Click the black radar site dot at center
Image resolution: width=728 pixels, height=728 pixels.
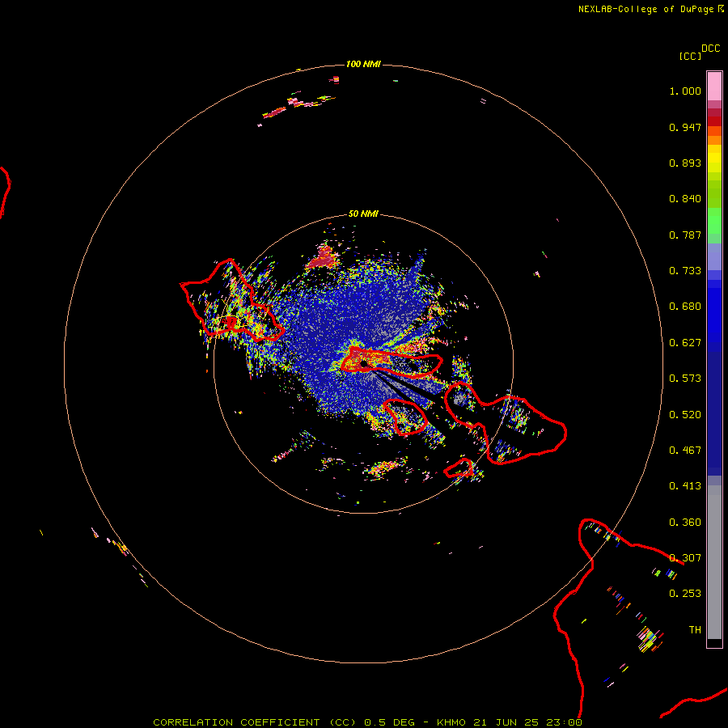tap(364, 364)
